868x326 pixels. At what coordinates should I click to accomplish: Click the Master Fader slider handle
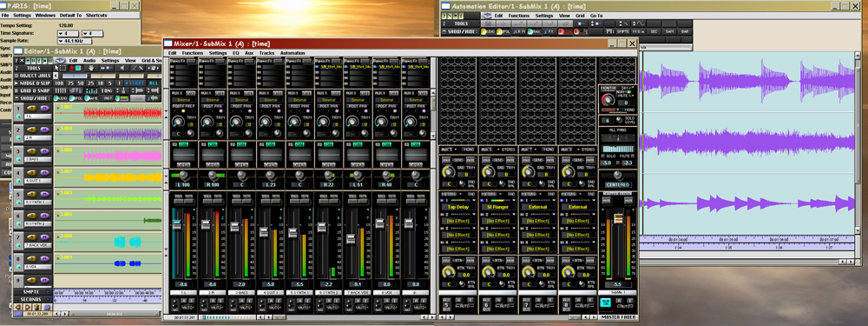[618, 218]
